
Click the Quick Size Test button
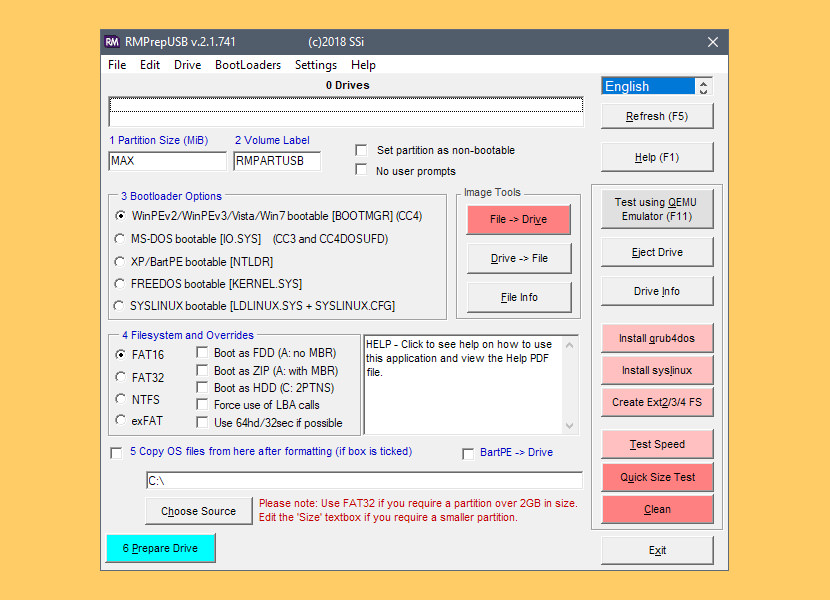657,477
